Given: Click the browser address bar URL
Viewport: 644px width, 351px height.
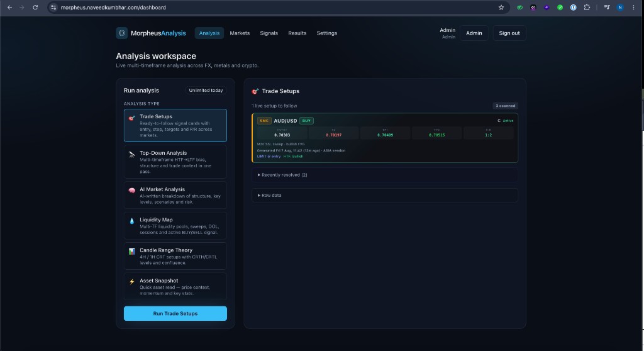Looking at the screenshot, I should tap(113, 8).
